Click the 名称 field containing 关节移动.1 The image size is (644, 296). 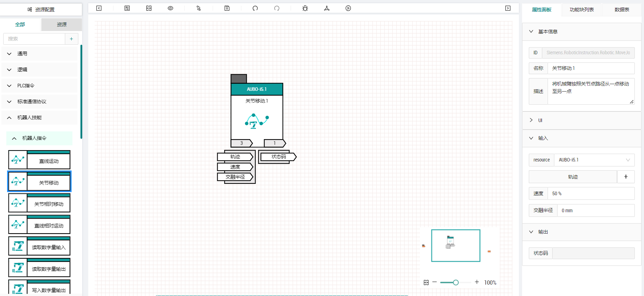(591, 68)
